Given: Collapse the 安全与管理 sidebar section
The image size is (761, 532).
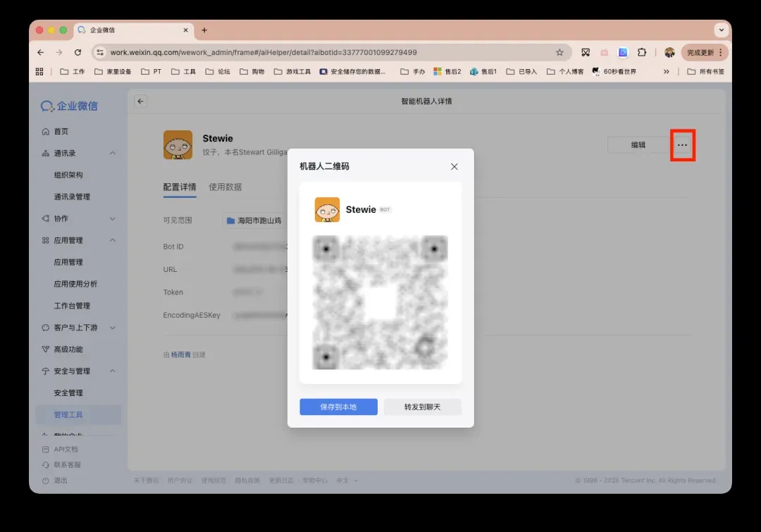Looking at the screenshot, I should 113,371.
